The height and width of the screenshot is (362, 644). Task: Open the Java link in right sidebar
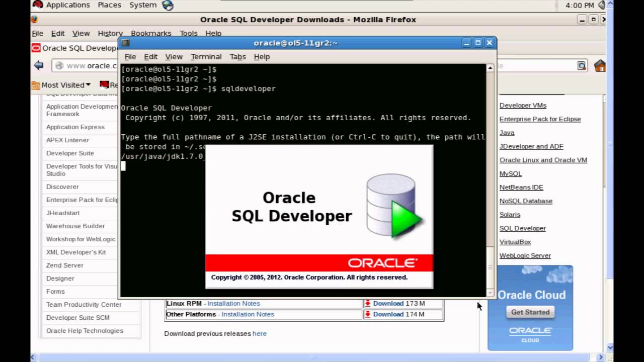[507, 133]
